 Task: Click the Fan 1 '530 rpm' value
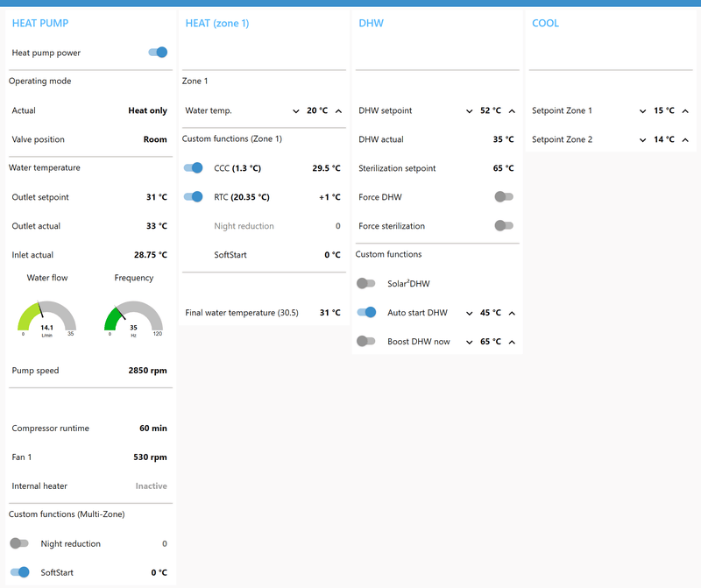pyautogui.click(x=150, y=457)
